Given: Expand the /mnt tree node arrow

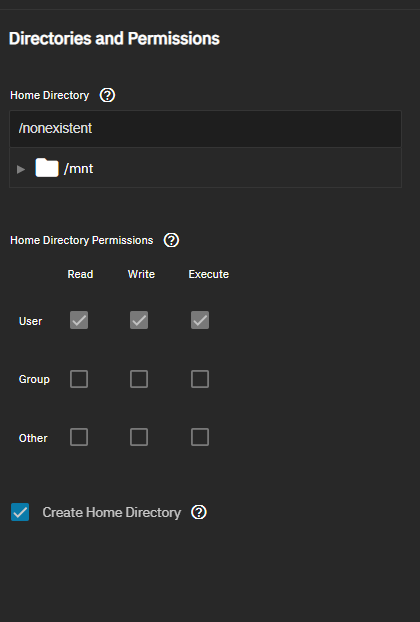Looking at the screenshot, I should click(21, 169).
